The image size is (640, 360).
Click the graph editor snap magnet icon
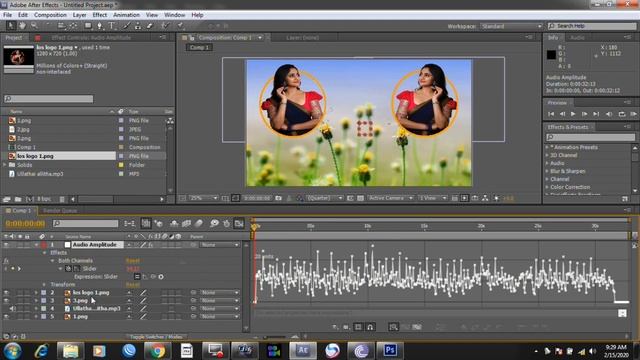tap(370, 327)
